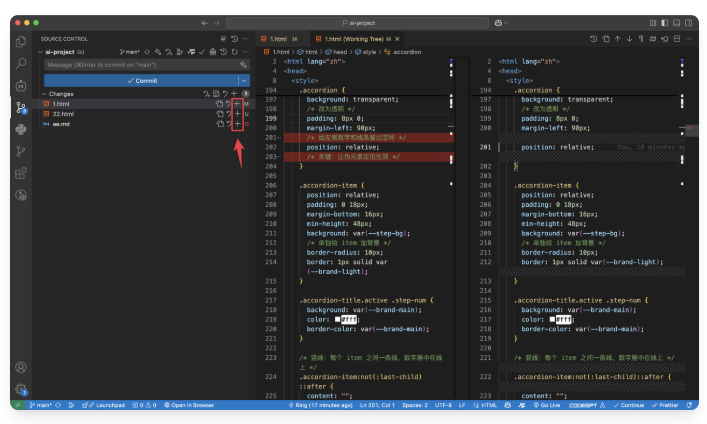
Task: Toggle inline diff view icon in toolbar
Action: coord(677,39)
